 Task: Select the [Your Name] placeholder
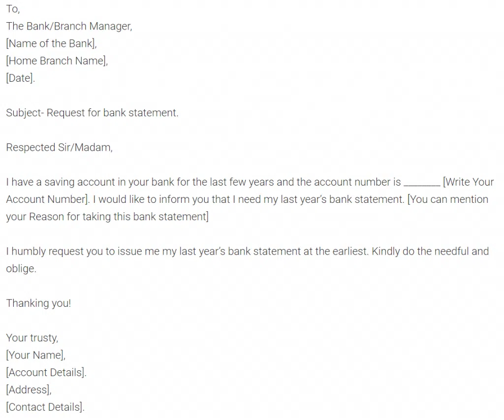tap(35, 355)
